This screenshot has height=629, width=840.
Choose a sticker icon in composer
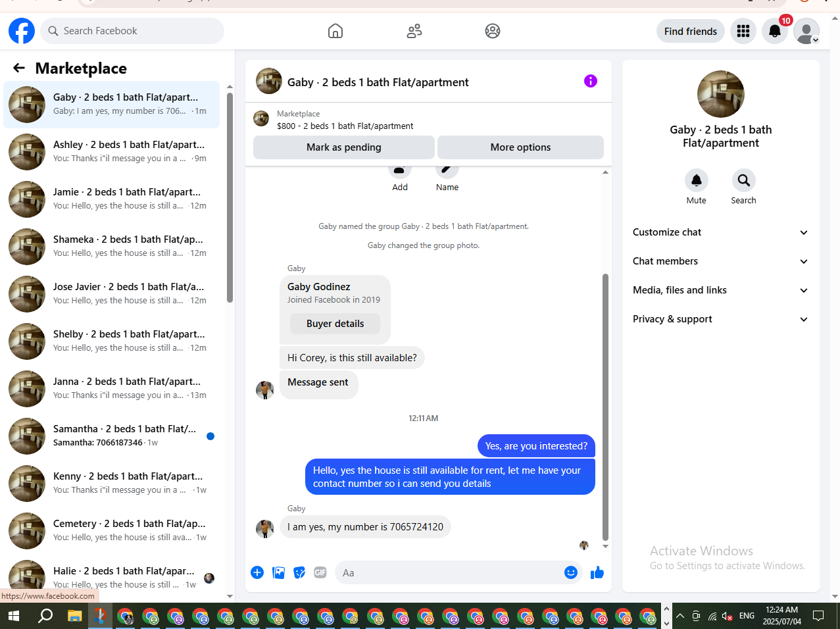tap(299, 572)
